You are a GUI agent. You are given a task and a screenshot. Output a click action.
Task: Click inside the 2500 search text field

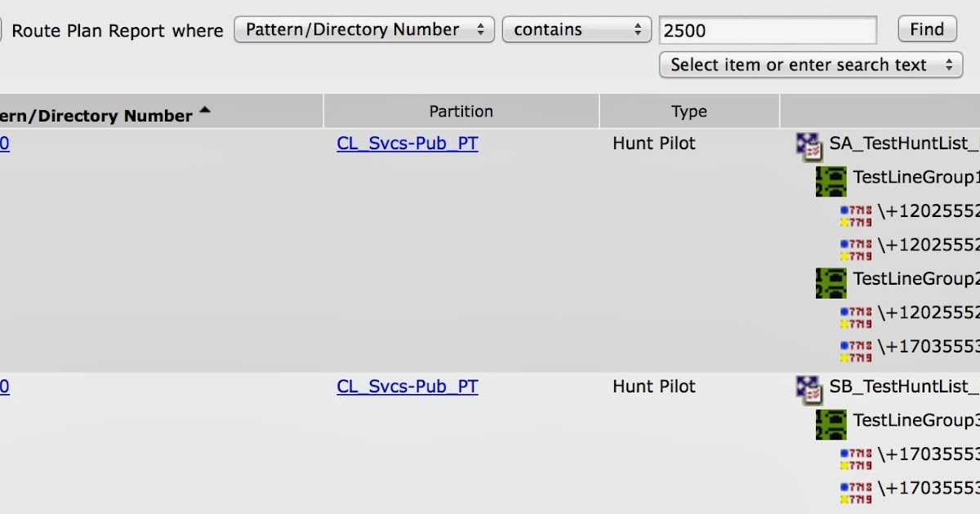[x=766, y=30]
